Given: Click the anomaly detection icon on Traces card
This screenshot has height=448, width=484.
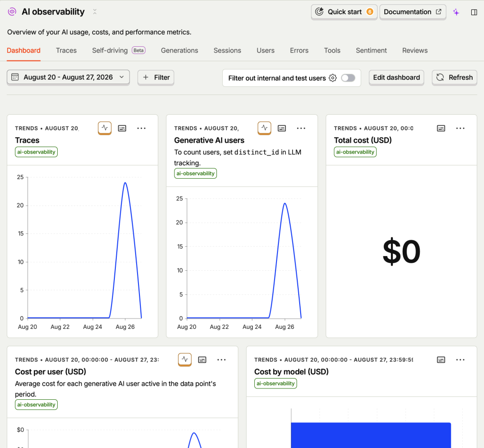Looking at the screenshot, I should coord(104,128).
